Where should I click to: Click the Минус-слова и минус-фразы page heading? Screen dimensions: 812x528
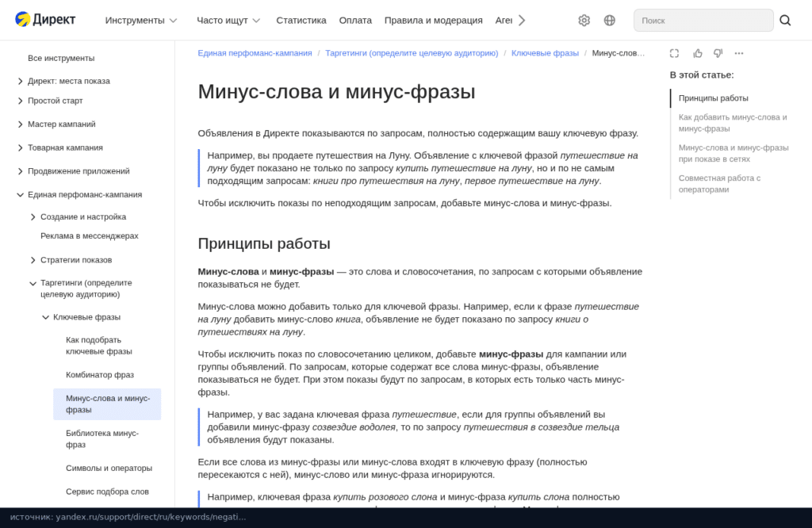coord(336,92)
